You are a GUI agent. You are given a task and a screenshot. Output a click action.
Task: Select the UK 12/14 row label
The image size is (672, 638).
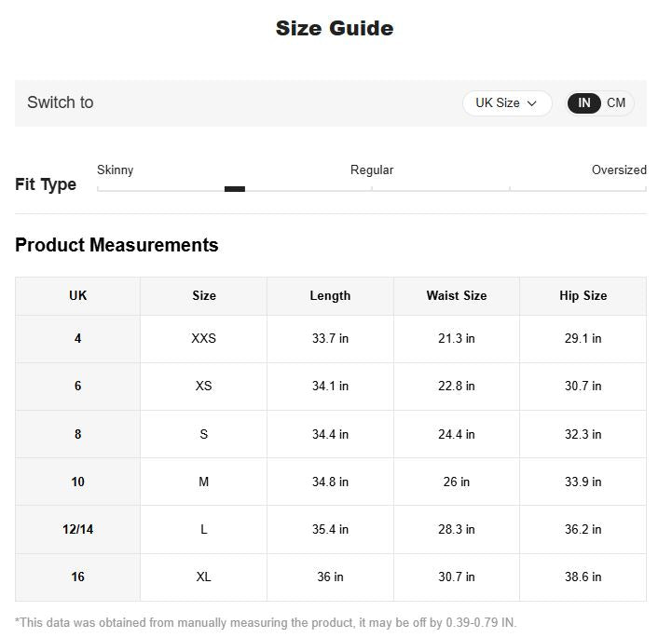[78, 530]
